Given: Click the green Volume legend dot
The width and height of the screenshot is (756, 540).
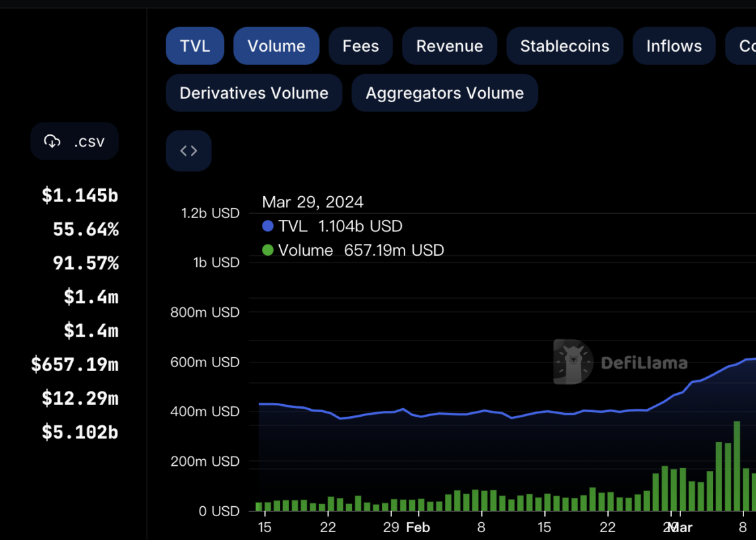Looking at the screenshot, I should pos(267,250).
